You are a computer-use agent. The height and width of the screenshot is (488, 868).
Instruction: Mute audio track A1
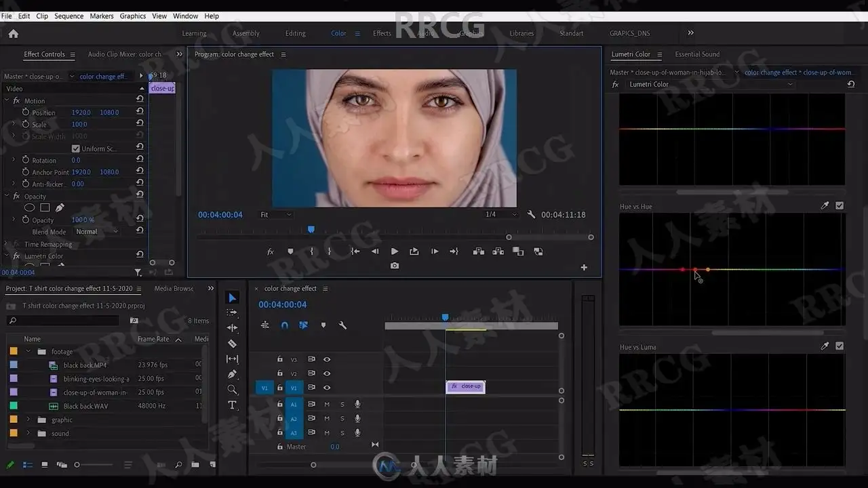pyautogui.click(x=327, y=404)
